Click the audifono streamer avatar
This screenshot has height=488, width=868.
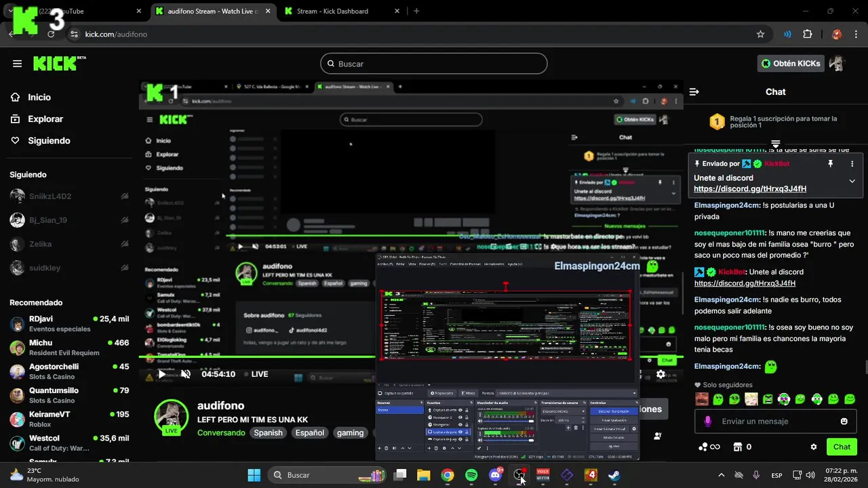171,416
